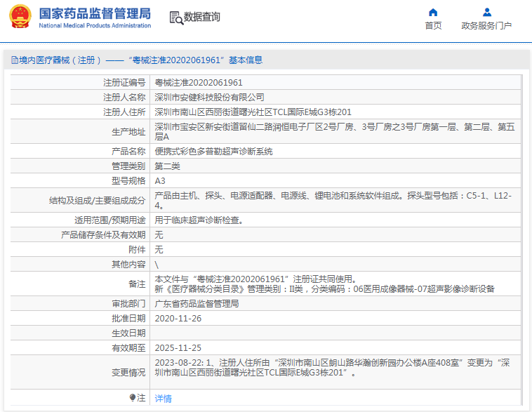
Task: Select registrant address ending G3栋201
Action: coord(253,112)
